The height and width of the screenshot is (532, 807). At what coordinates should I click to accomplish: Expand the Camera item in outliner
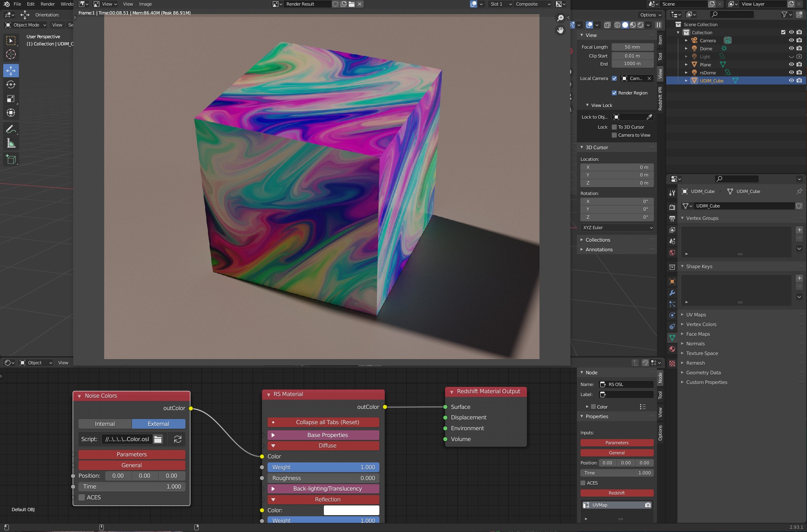pyautogui.click(x=686, y=41)
